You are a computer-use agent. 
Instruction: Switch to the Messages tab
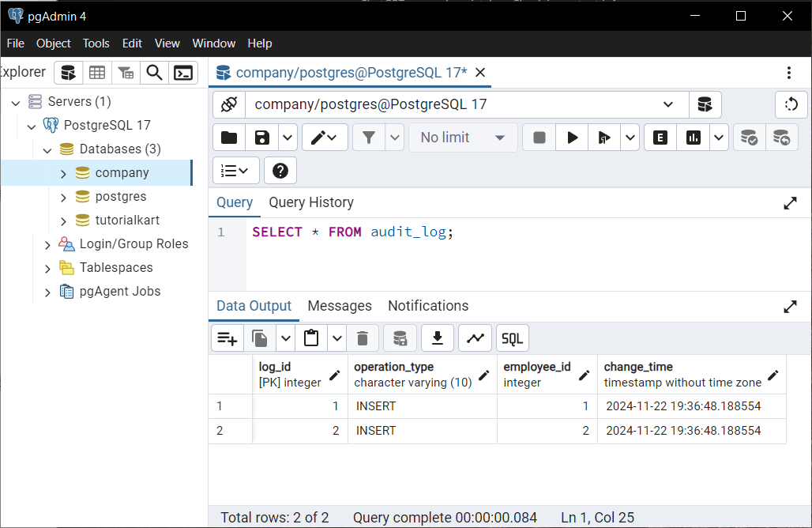tap(340, 306)
